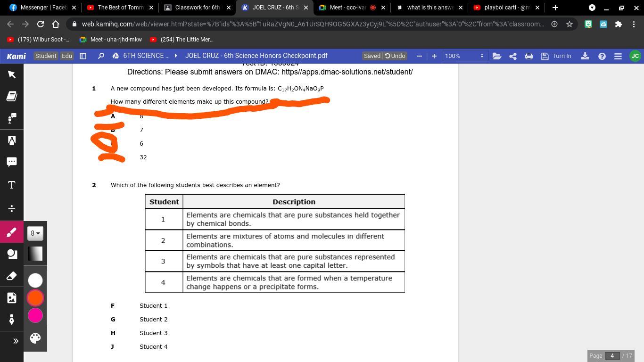Open the Comment tool
The image size is (644, 362).
pyautogui.click(x=12, y=162)
